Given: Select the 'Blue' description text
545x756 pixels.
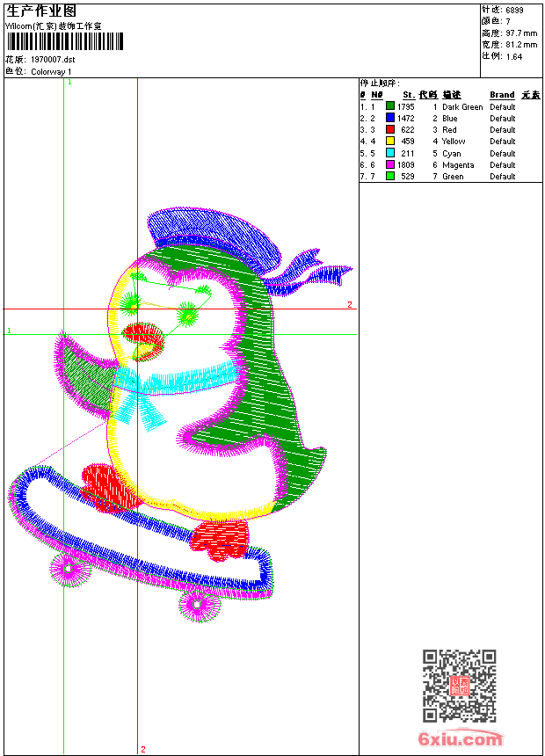Looking at the screenshot, I should 449,118.
